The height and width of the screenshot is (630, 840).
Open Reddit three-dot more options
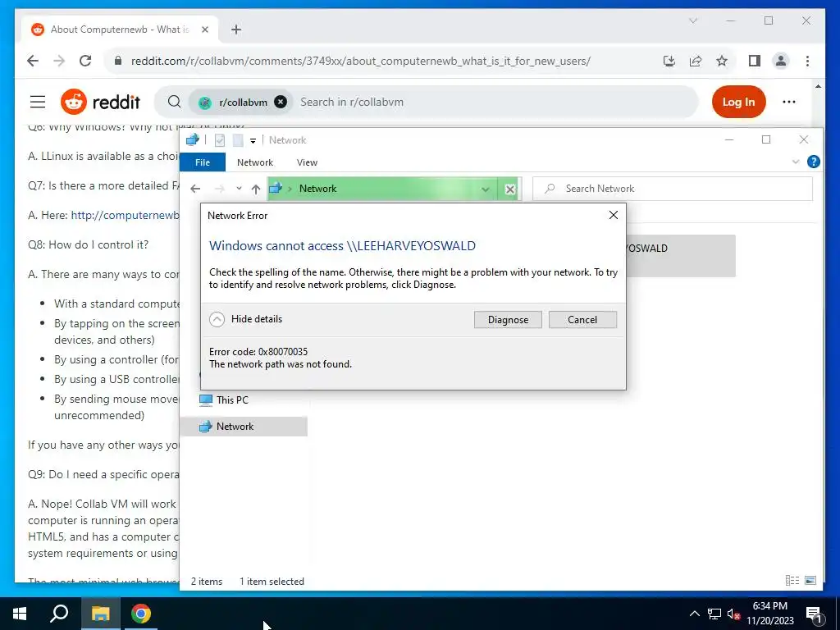pyautogui.click(x=788, y=102)
